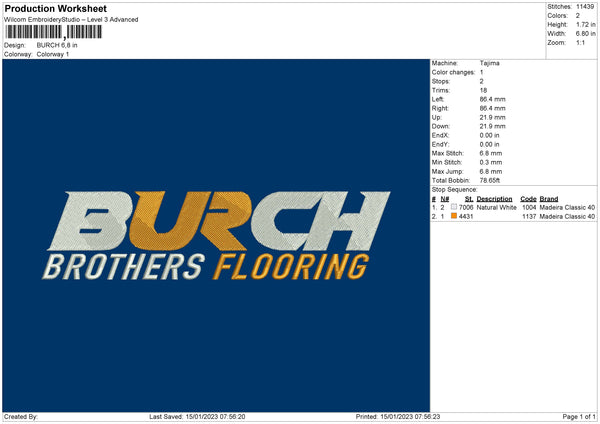This screenshot has width=600, height=424.
Task: Select the 'Wilcom EmbroideryStudio – Level 3 Advanced' text
Action: click(x=71, y=20)
